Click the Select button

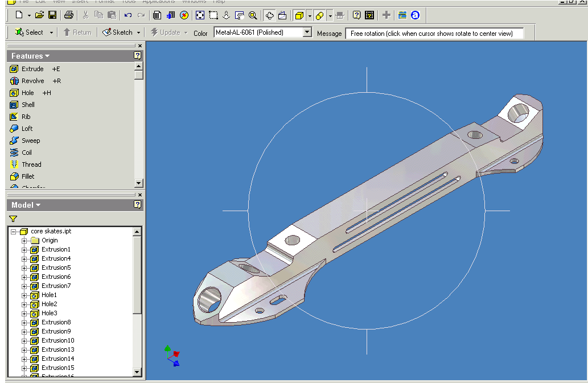click(x=29, y=32)
